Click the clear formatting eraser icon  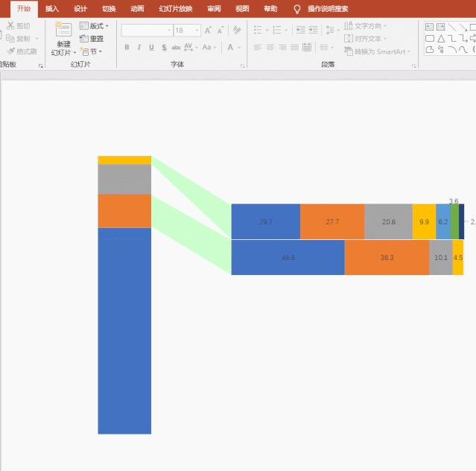point(237,31)
